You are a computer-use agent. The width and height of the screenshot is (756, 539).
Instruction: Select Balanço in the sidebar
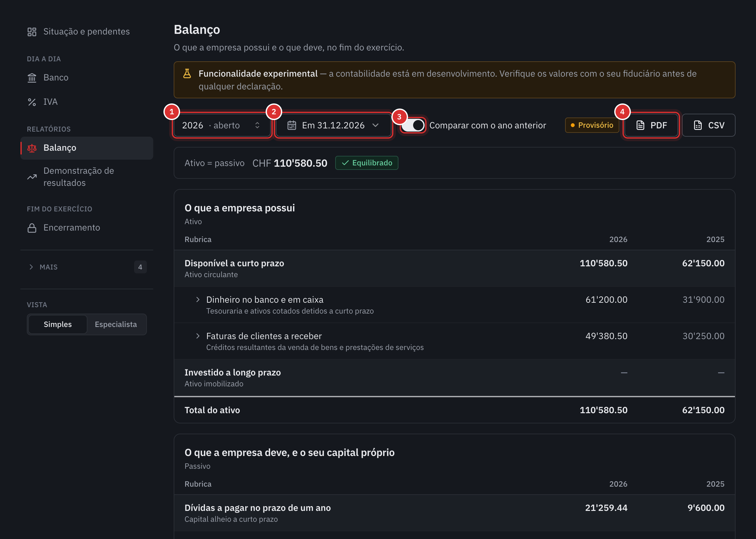pyautogui.click(x=87, y=148)
